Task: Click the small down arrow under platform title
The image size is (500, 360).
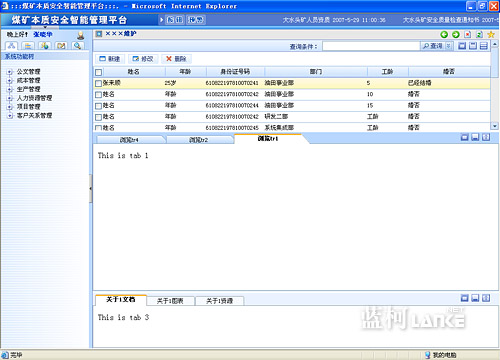Action: coord(45,27)
